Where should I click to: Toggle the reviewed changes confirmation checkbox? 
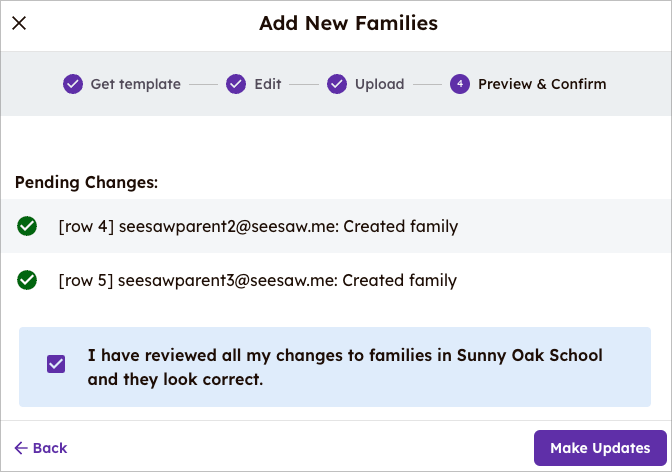click(56, 364)
